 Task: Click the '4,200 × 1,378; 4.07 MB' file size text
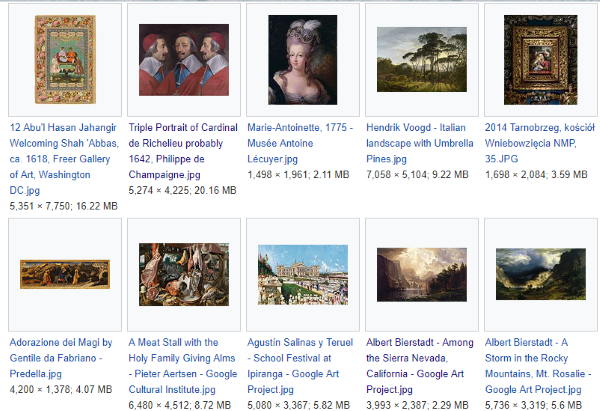point(61,390)
